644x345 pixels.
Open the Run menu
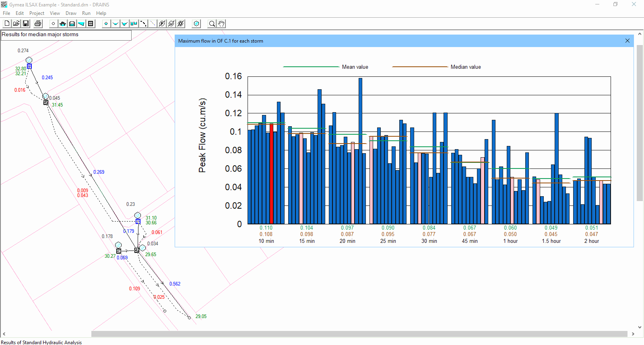coord(86,13)
